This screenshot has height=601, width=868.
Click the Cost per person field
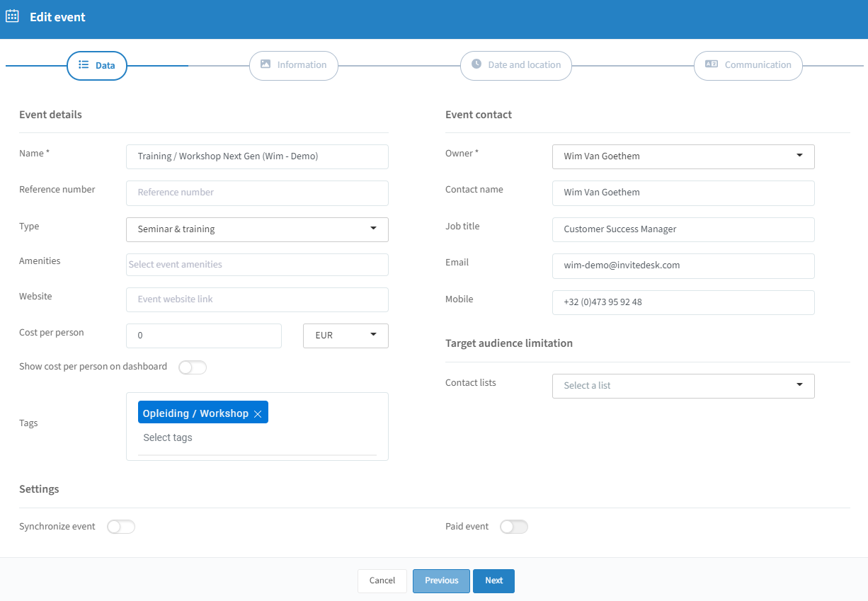pyautogui.click(x=204, y=336)
